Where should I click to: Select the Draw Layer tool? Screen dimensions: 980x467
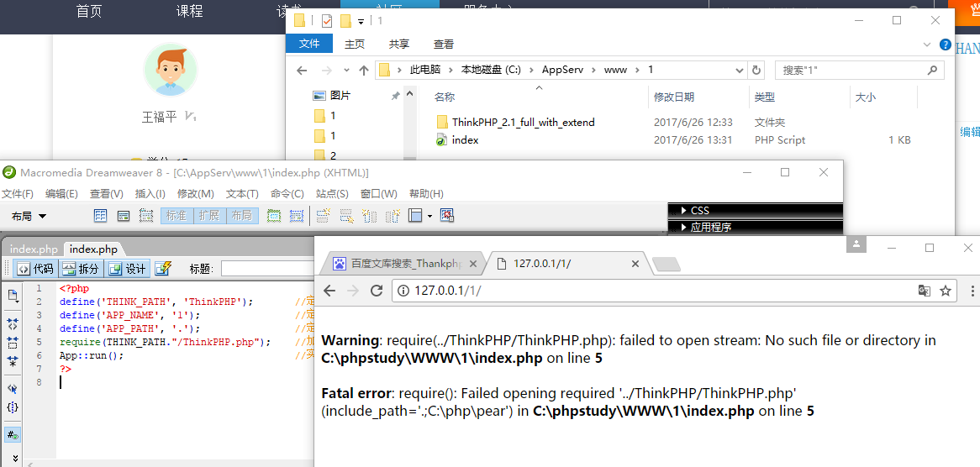tap(146, 216)
